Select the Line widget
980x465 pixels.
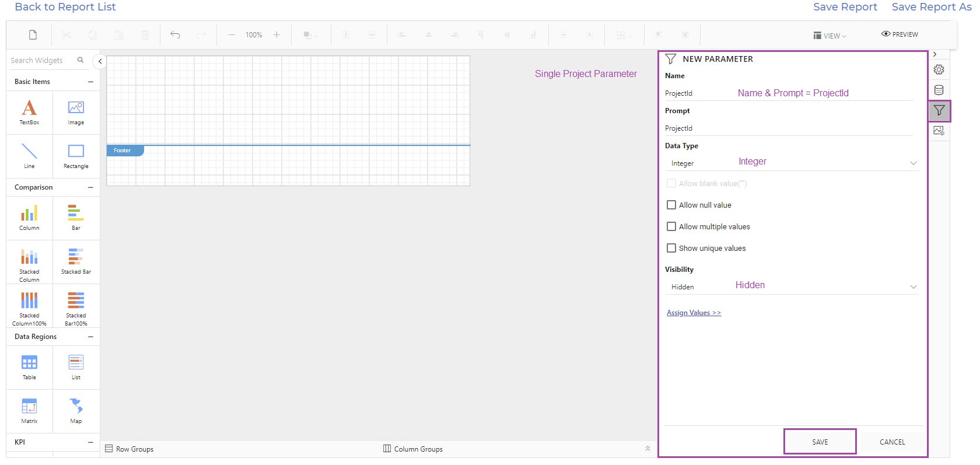[x=29, y=156]
